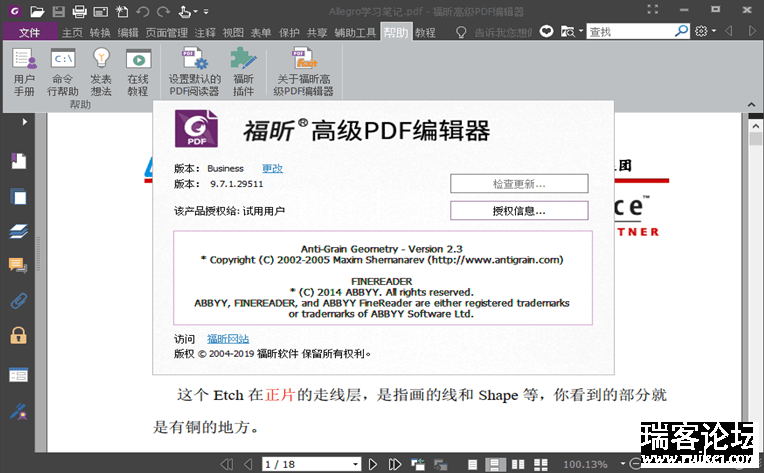This screenshot has width=764, height=473.
Task: Open the page thumbnails panel icon
Action: pyautogui.click(x=19, y=197)
